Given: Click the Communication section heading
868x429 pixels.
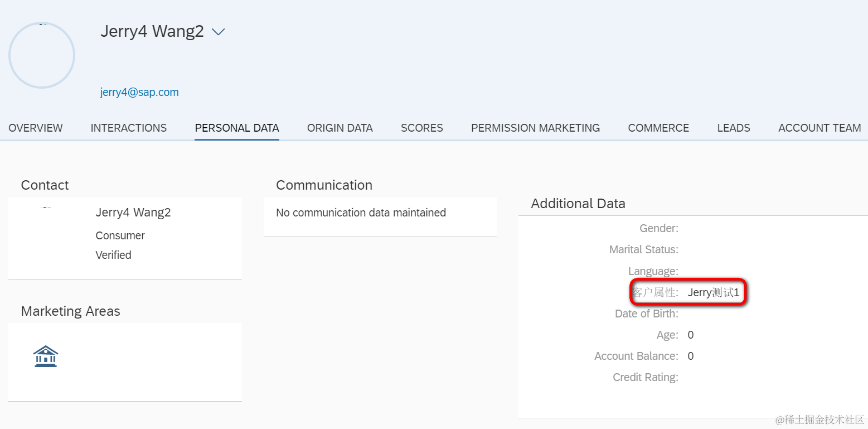Looking at the screenshot, I should (x=324, y=185).
